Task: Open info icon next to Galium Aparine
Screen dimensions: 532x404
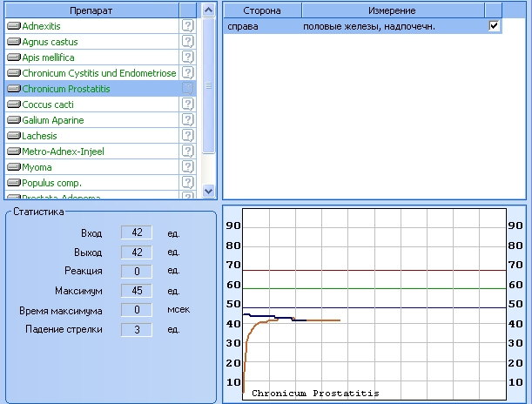Action: tap(187, 120)
